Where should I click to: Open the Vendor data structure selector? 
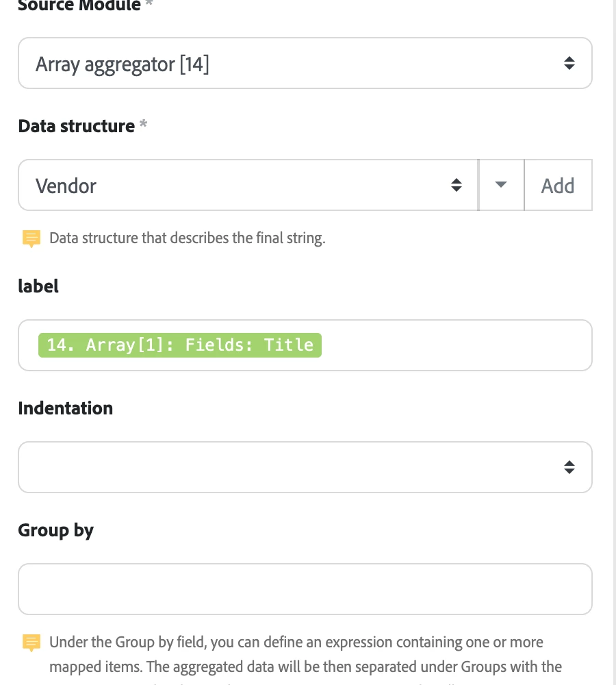pos(240,186)
